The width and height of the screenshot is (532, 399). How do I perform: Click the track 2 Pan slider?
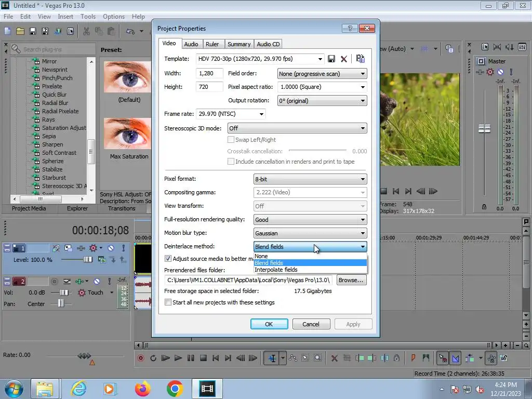61,303
